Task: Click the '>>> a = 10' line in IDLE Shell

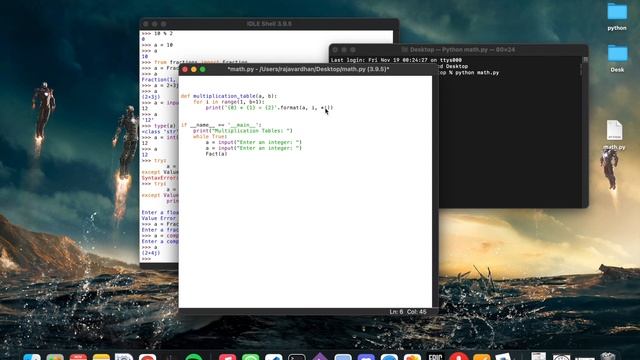Action: click(x=157, y=45)
